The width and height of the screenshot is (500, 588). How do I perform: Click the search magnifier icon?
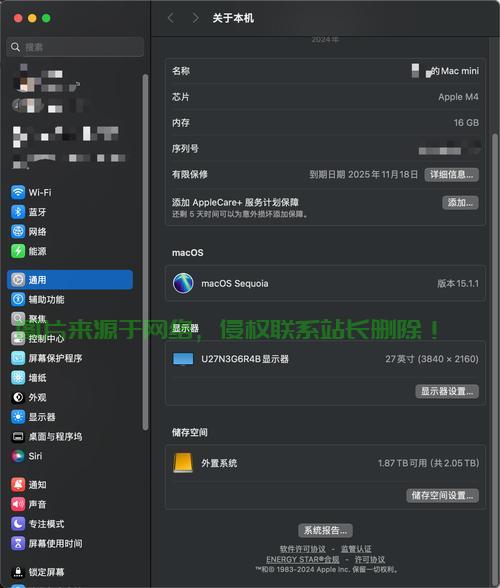pos(15,47)
